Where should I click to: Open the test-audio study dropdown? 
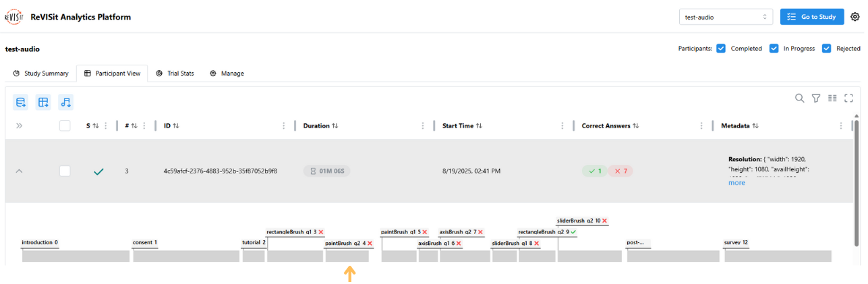coord(725,17)
